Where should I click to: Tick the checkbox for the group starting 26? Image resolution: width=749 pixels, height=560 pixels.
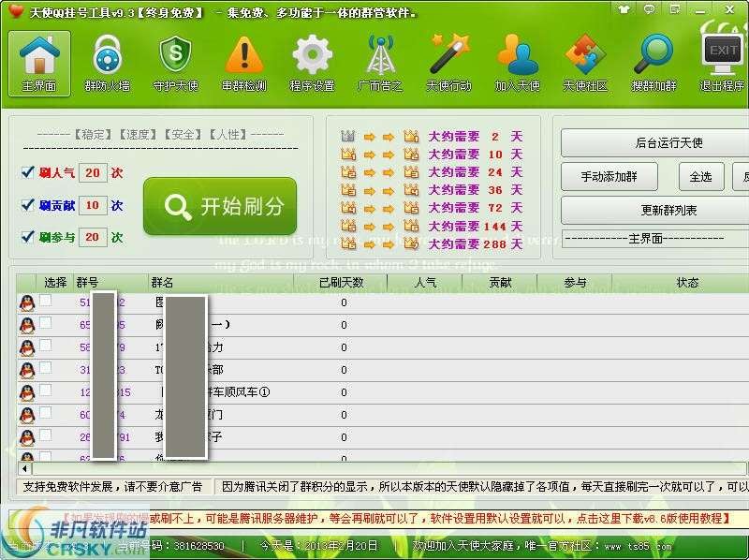tap(45, 435)
